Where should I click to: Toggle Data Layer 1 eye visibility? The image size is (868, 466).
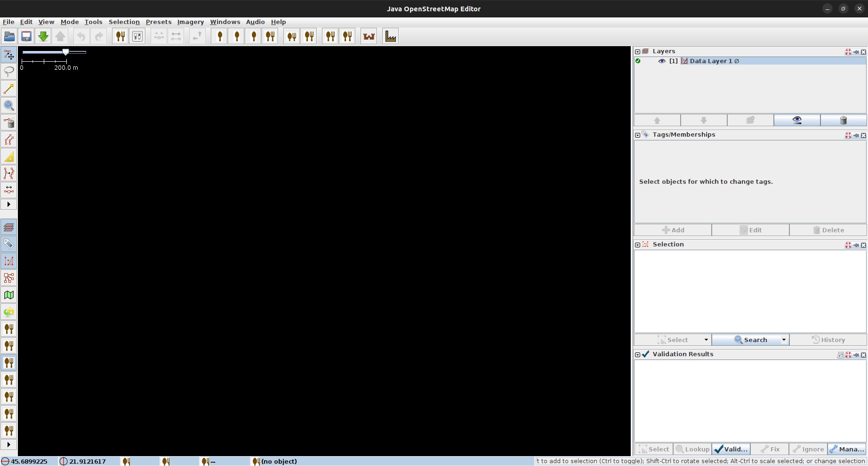[x=661, y=61]
